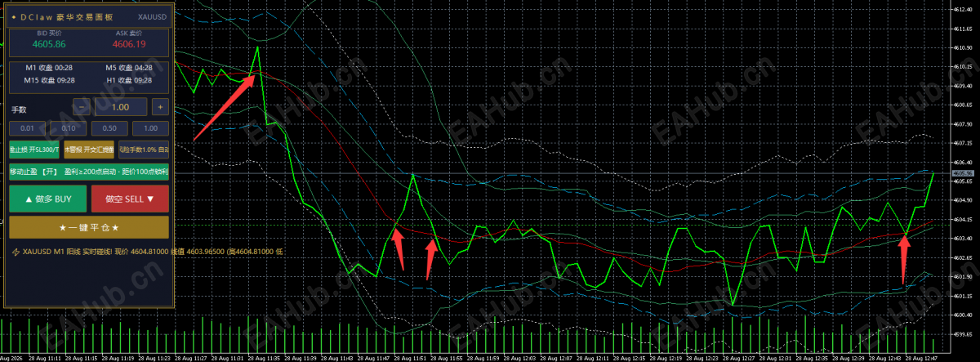980x362 pixels.
Task: Toggle the risk lot 1.0% option
Action: [x=144, y=150]
